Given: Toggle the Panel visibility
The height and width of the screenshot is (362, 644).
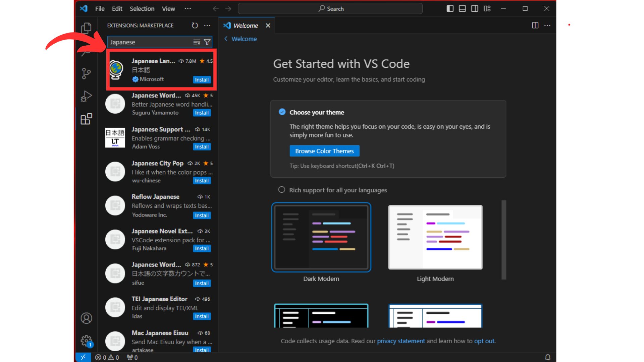Looking at the screenshot, I should click(462, 8).
